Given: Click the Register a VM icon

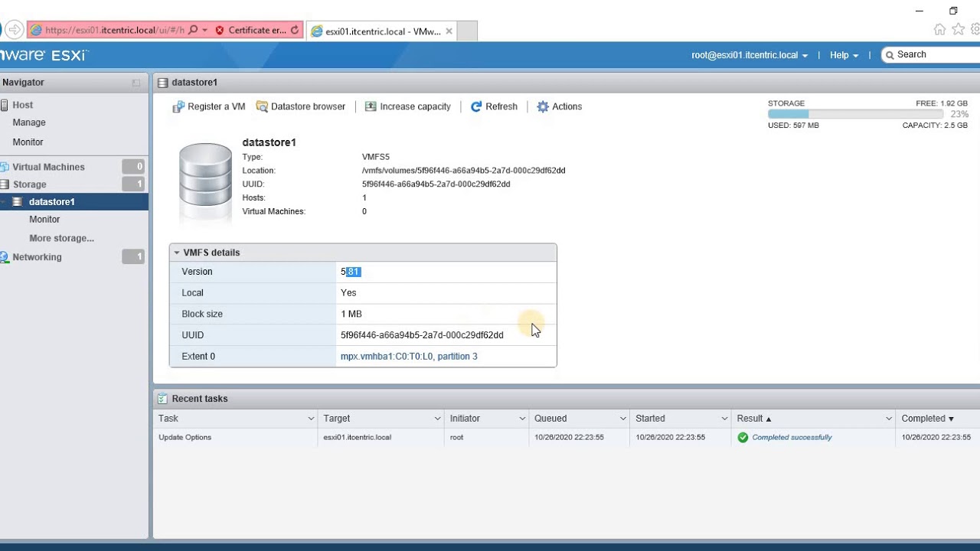Looking at the screenshot, I should pos(178,107).
